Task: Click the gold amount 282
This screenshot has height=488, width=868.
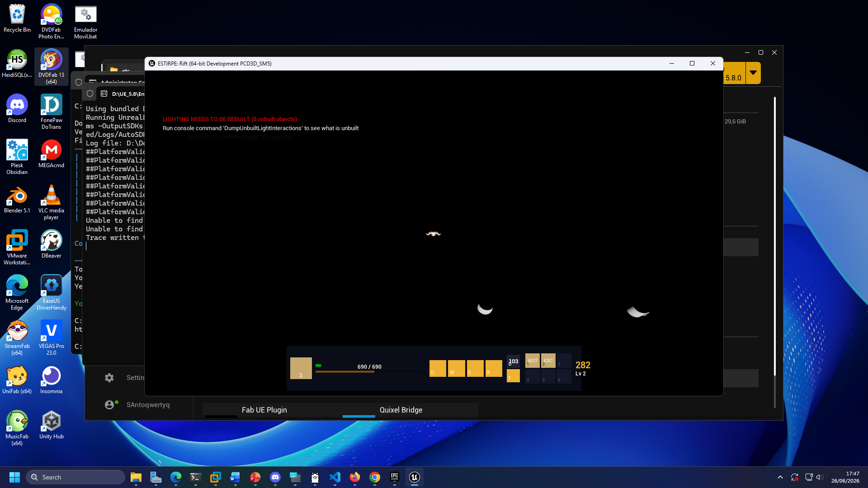Action: pos(583,365)
